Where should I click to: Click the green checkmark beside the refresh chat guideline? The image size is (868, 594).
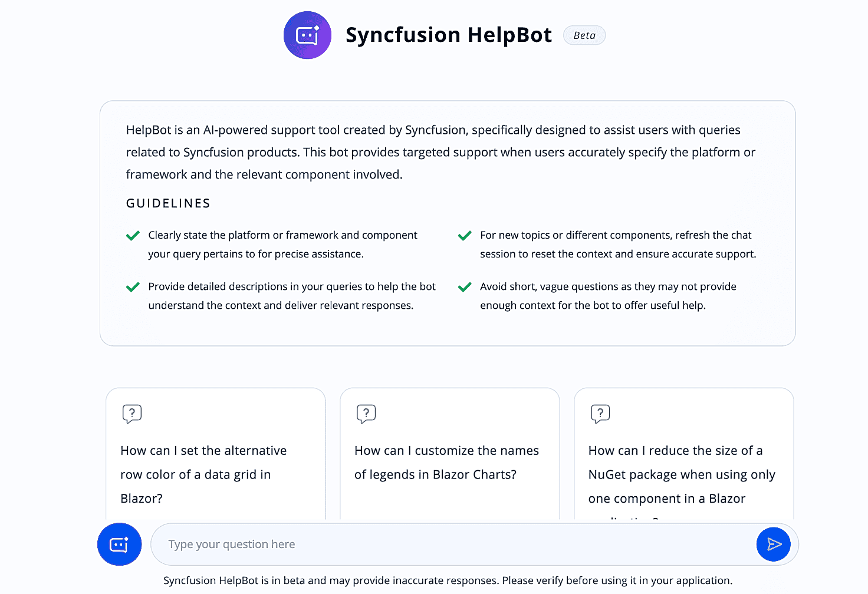pyautogui.click(x=465, y=235)
